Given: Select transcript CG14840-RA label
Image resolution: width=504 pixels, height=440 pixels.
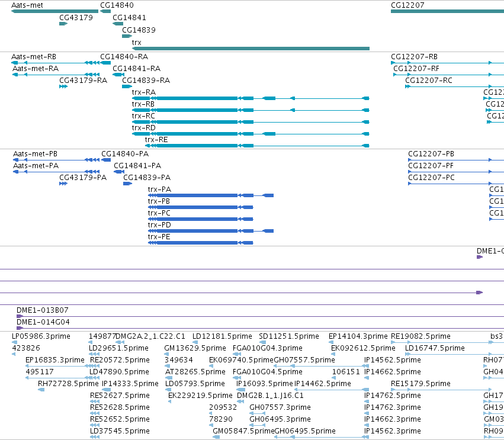Looking at the screenshot, I should (124, 57).
